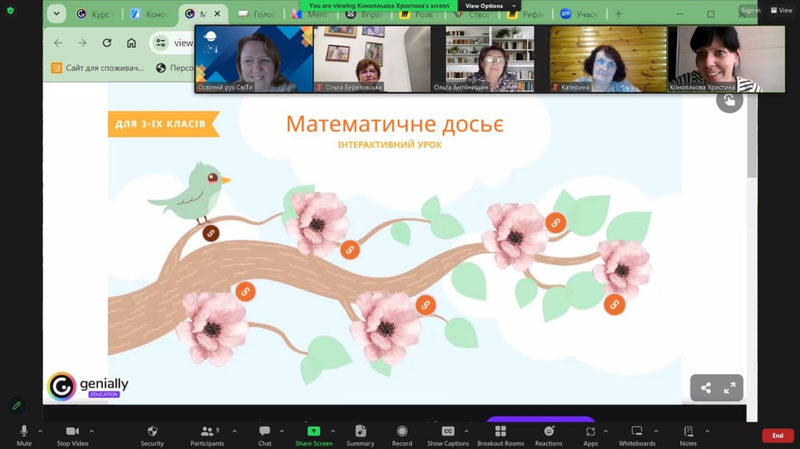Screen dimensions: 800x449
Task: Expand chat options arrow beside Chat
Action: pos(282,432)
